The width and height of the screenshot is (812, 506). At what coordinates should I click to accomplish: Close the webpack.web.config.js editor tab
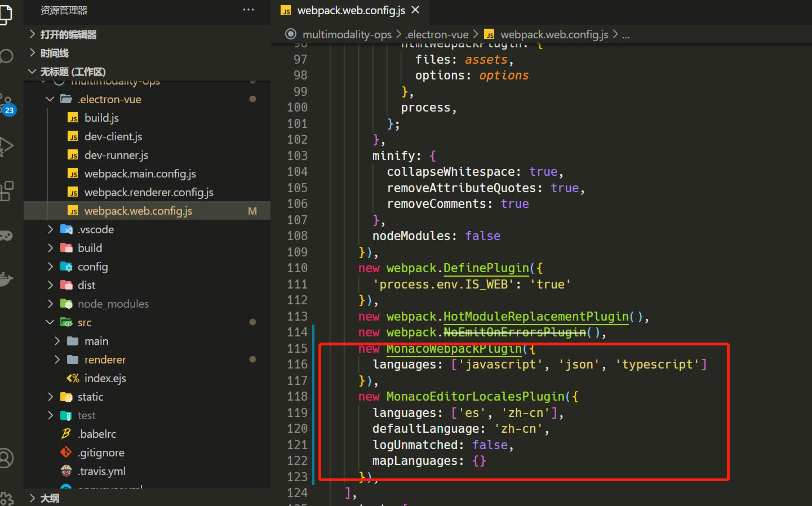tap(415, 10)
